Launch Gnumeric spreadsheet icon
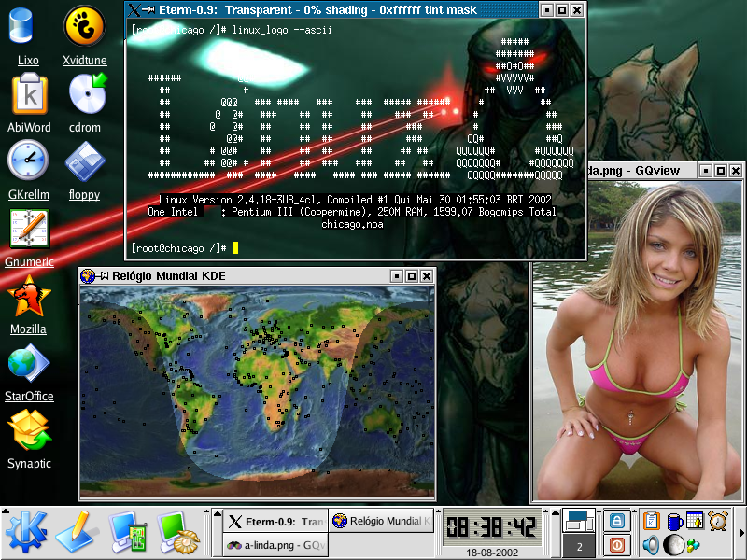The image size is (747, 560). [30, 229]
